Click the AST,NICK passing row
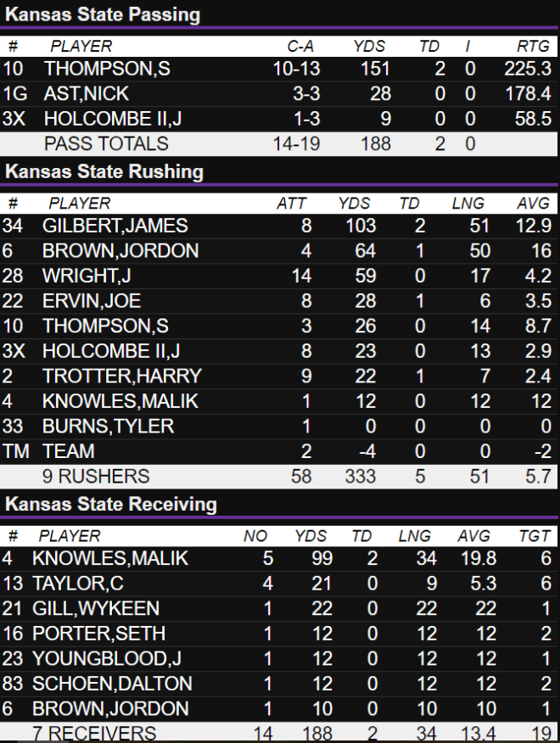 [x=279, y=94]
